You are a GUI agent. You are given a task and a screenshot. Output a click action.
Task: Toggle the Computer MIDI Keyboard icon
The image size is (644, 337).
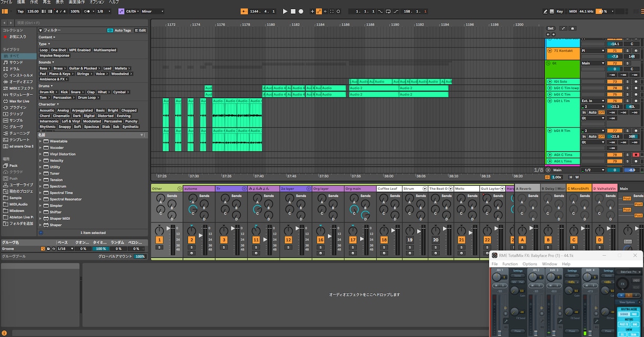coord(551,11)
